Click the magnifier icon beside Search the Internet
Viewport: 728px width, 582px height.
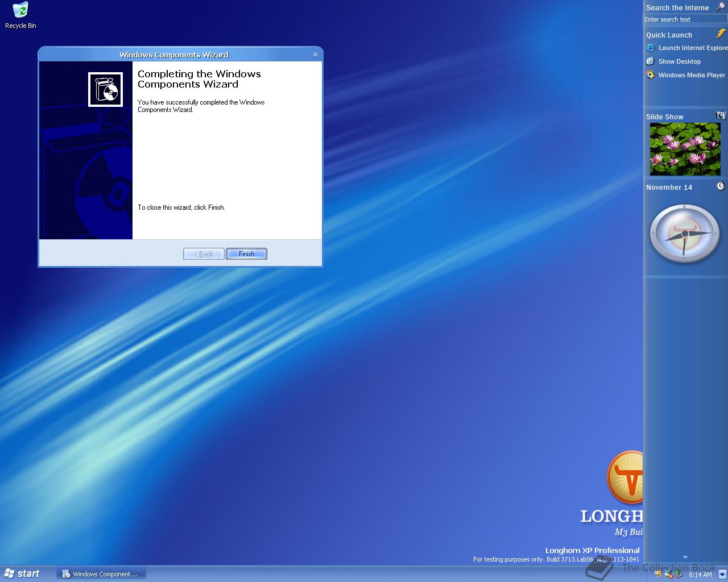[x=720, y=7]
